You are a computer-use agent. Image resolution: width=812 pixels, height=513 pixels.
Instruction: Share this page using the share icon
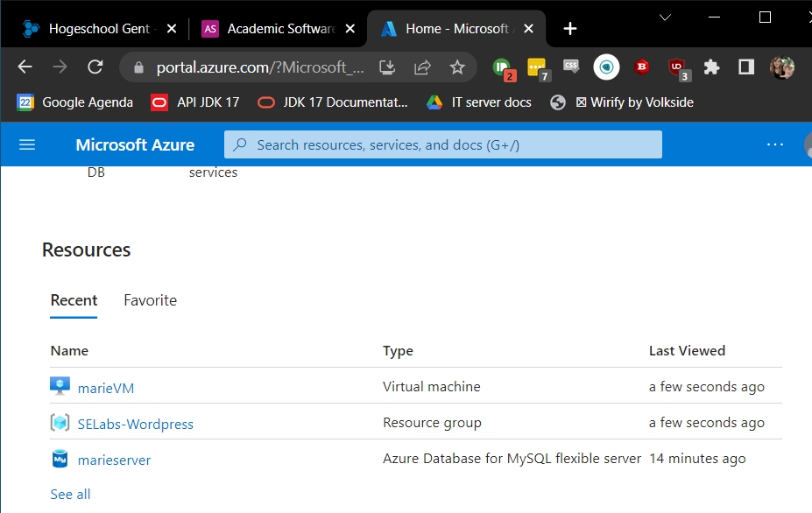(x=422, y=67)
